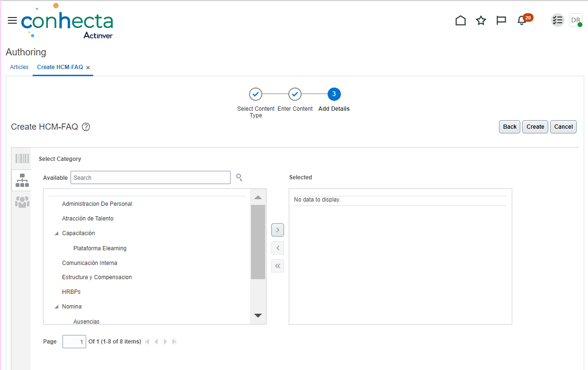Open the people group sidebar panel icon

tap(21, 202)
